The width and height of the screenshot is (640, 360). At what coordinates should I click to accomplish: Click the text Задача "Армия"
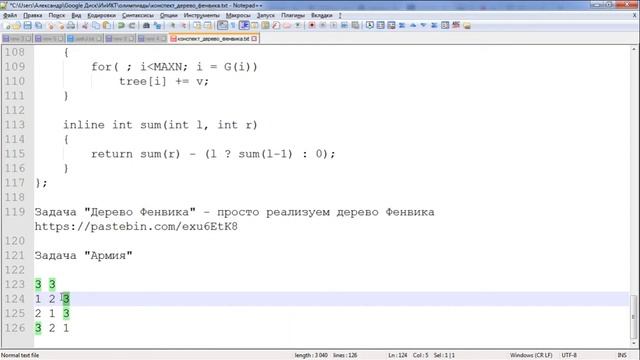(x=84, y=256)
